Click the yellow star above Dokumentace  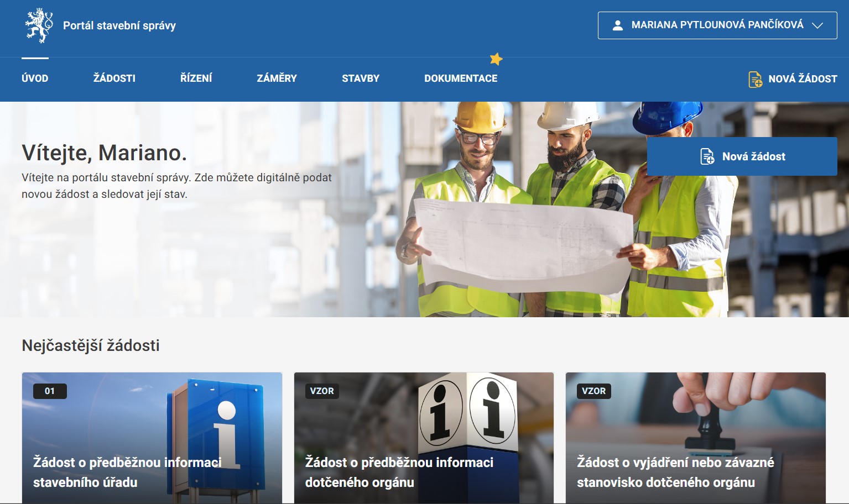point(496,59)
